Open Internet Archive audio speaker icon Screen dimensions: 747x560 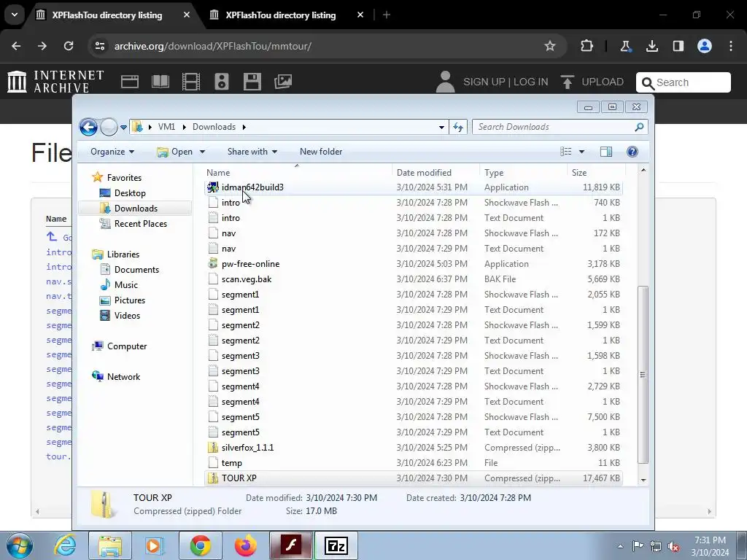pos(222,82)
